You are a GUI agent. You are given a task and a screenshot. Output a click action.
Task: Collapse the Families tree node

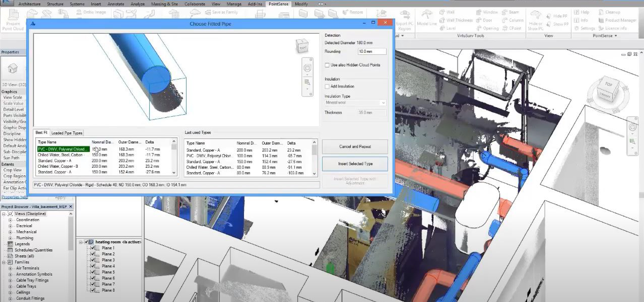[x=4, y=262]
